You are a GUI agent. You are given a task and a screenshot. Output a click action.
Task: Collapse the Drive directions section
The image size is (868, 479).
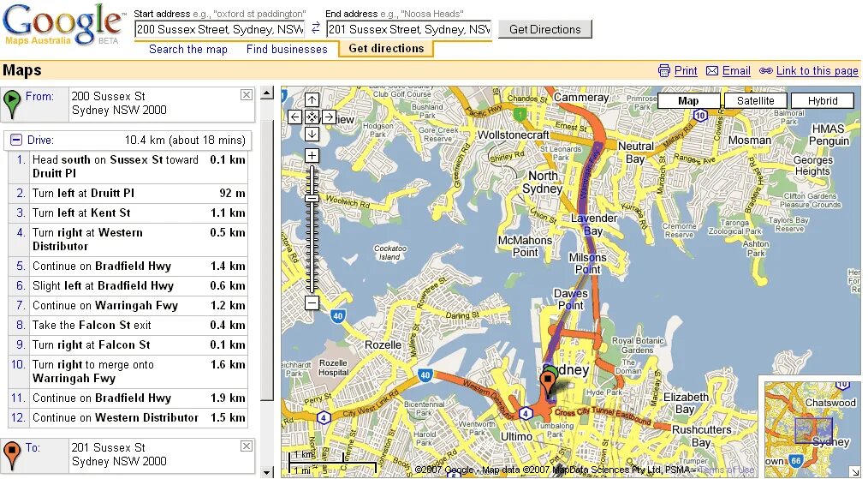point(16,141)
